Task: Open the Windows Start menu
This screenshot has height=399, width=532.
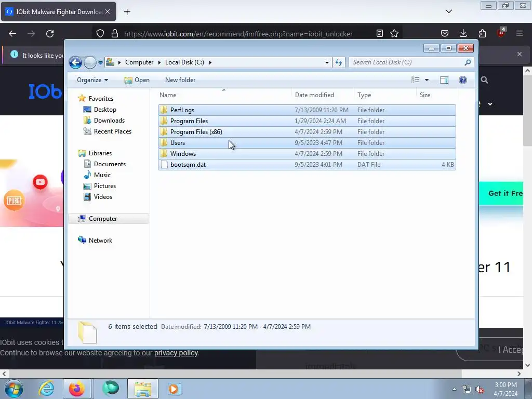Action: (13, 389)
